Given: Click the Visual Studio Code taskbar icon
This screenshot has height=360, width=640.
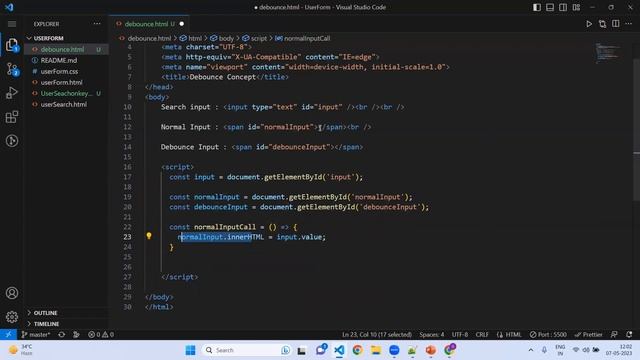Looking at the screenshot, I should pyautogui.click(x=339, y=350).
